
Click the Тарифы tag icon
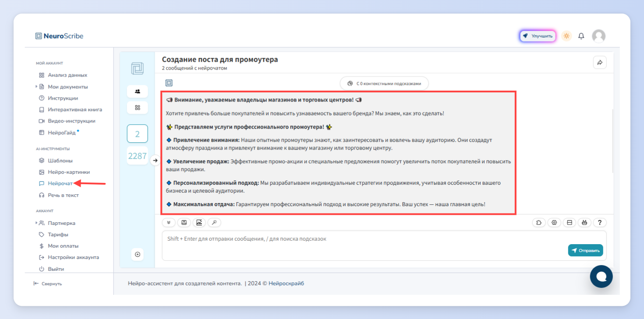click(42, 235)
